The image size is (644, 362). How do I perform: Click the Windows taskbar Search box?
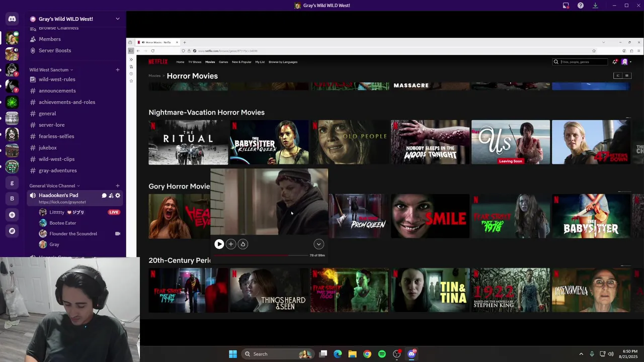(277, 354)
